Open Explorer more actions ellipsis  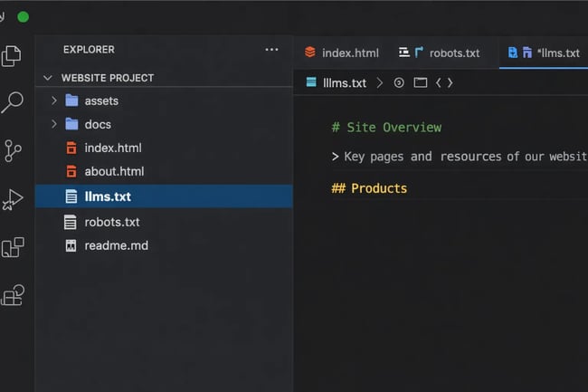pos(271,50)
